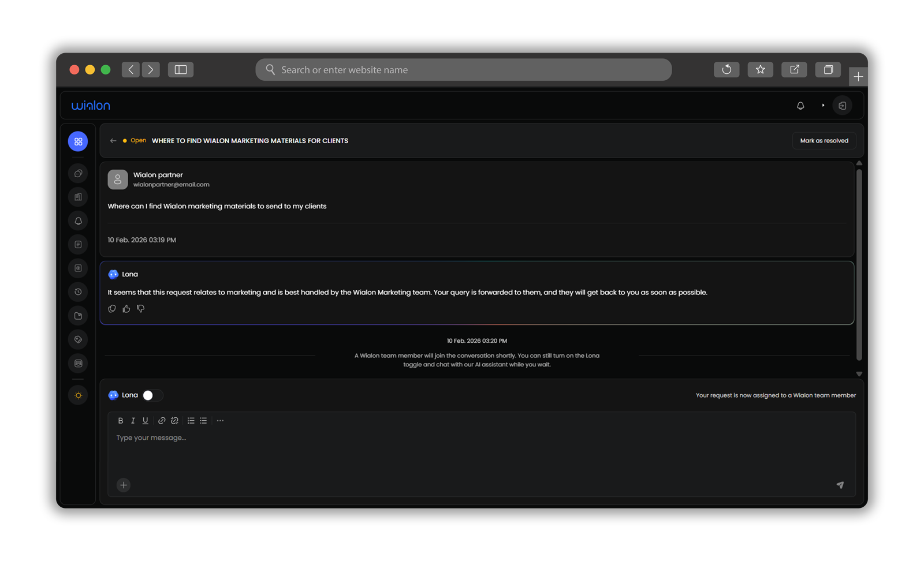Send the message with the paper plane
924x561 pixels.
(840, 485)
